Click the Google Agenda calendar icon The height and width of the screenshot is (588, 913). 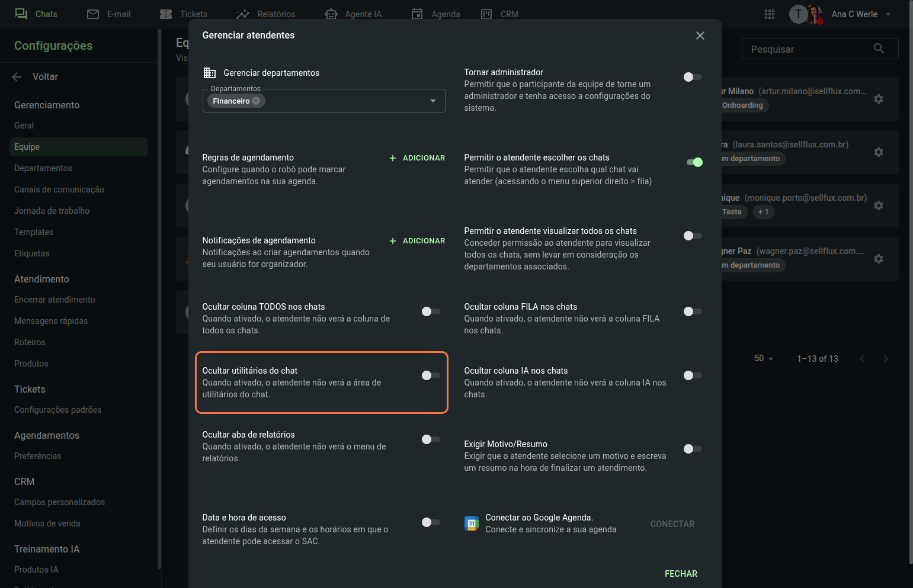pyautogui.click(x=472, y=523)
